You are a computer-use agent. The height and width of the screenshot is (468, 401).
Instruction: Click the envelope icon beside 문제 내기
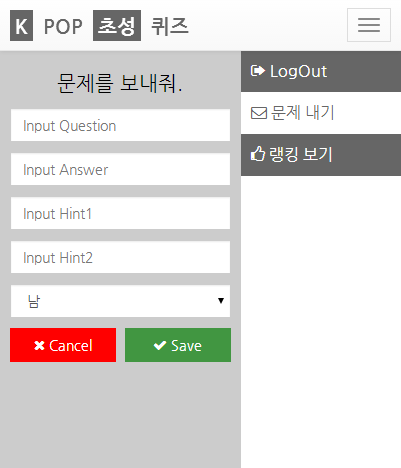(x=259, y=113)
